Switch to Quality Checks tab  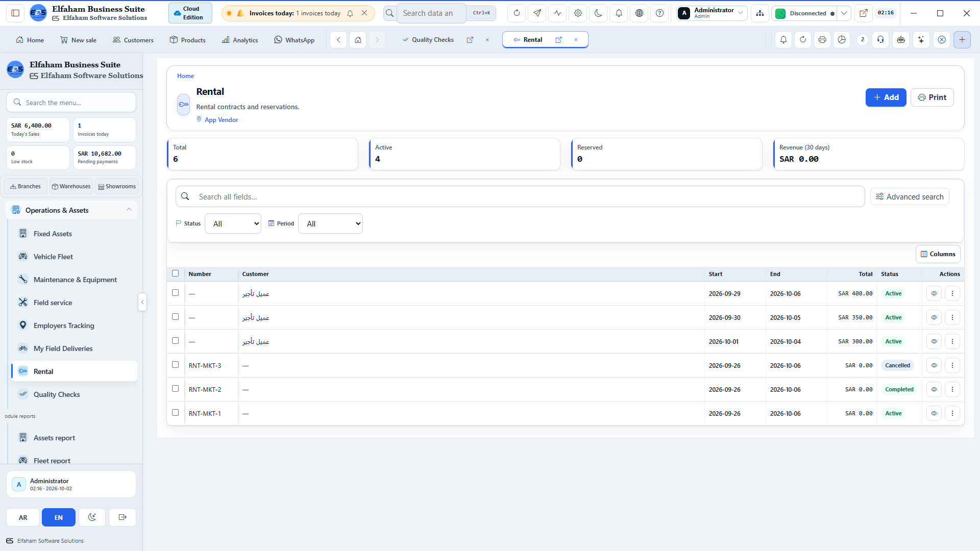(x=432, y=40)
